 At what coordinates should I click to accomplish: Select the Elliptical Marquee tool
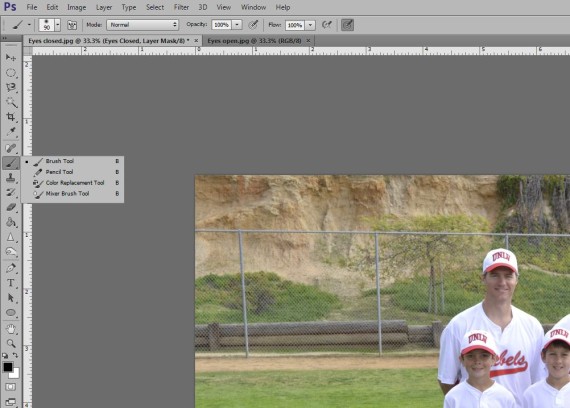coord(11,73)
